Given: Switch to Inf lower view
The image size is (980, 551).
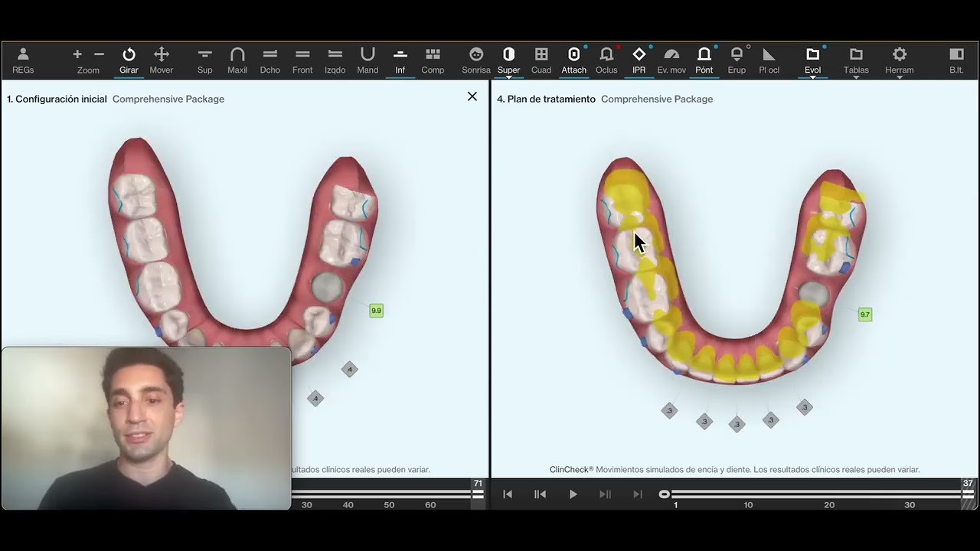Looking at the screenshot, I should tap(400, 60).
